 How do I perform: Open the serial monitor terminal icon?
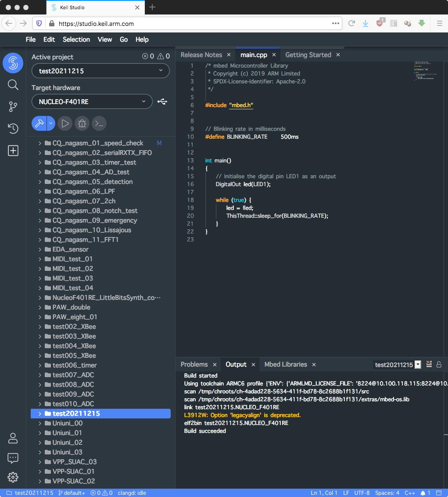tap(99, 123)
